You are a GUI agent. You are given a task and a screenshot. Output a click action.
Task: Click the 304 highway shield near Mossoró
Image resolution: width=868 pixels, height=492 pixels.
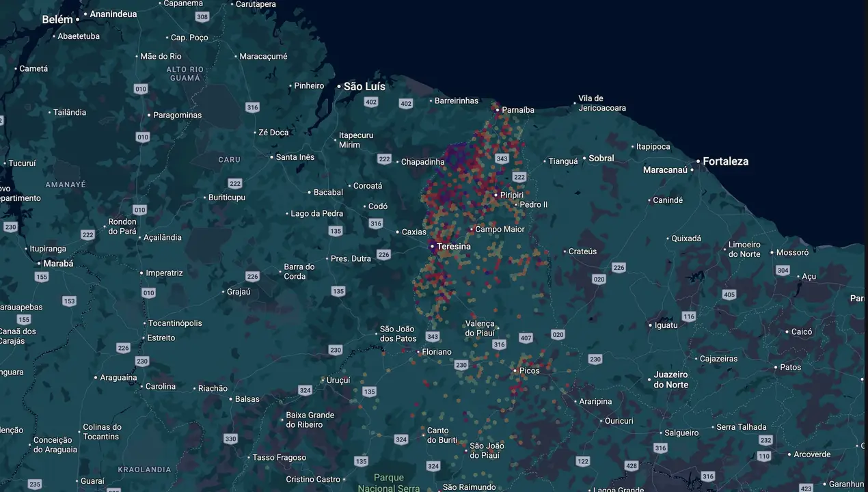(783, 271)
